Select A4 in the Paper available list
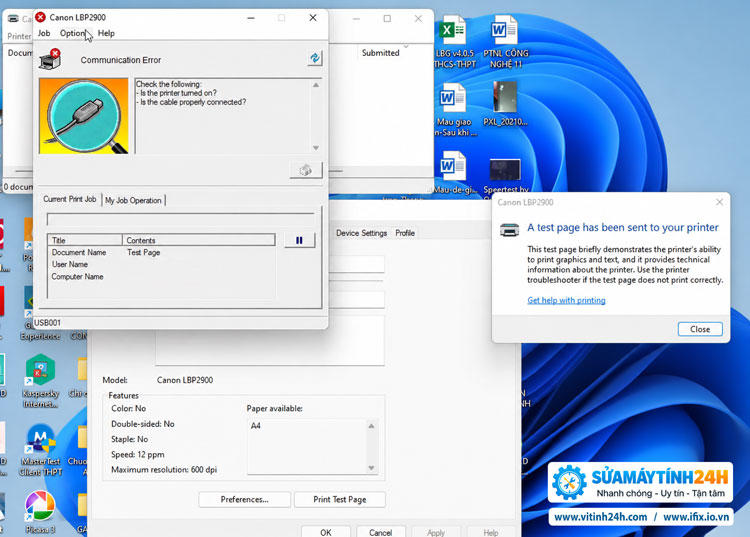The width and height of the screenshot is (750, 537). pos(256,426)
